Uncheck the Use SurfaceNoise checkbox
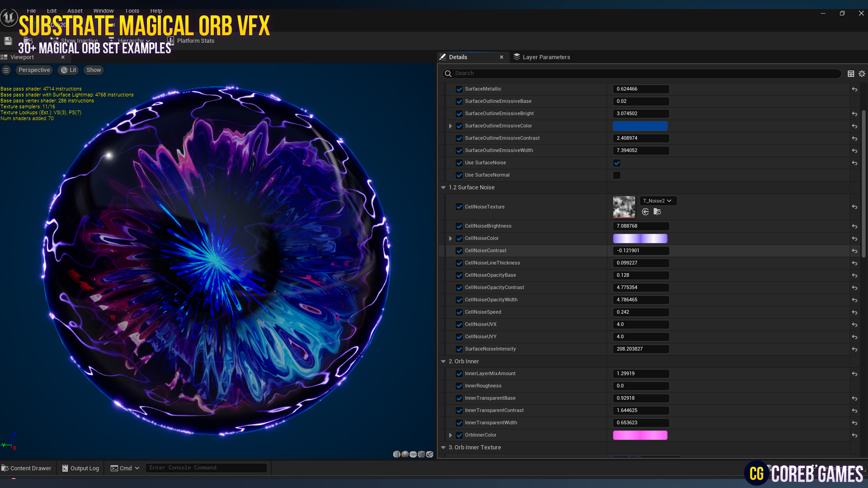 (x=617, y=163)
